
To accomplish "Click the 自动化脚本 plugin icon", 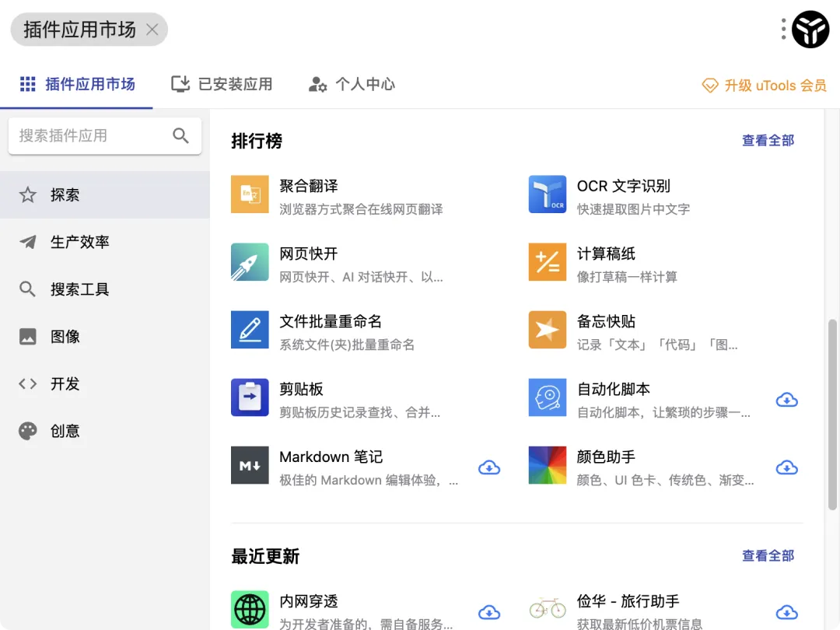I will coord(547,397).
